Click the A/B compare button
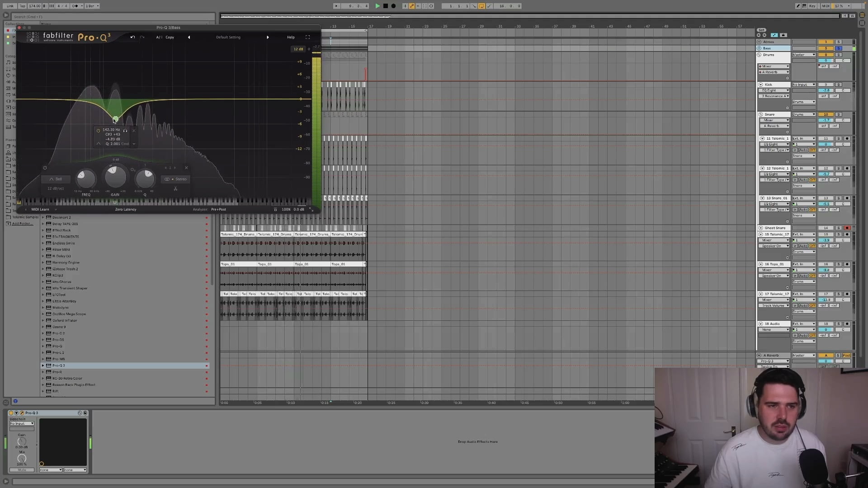Screen dimensions: 868x488 [x=159, y=37]
